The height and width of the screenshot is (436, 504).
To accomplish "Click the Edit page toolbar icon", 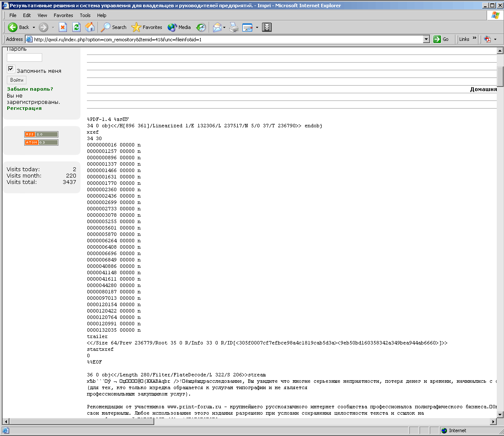I will (248, 27).
